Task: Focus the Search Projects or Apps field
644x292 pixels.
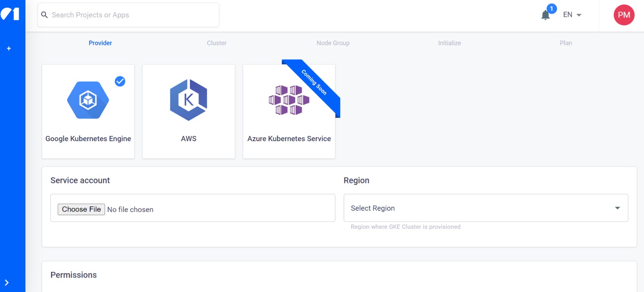Action: [x=128, y=15]
